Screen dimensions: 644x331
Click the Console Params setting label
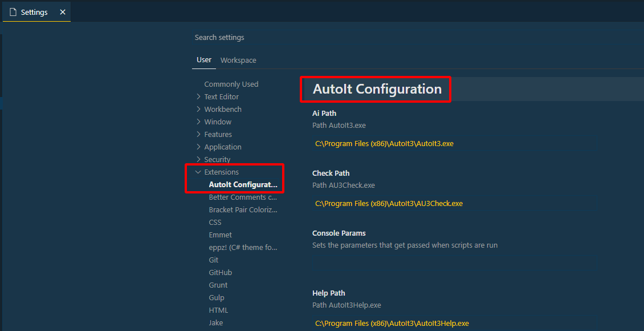tap(339, 233)
